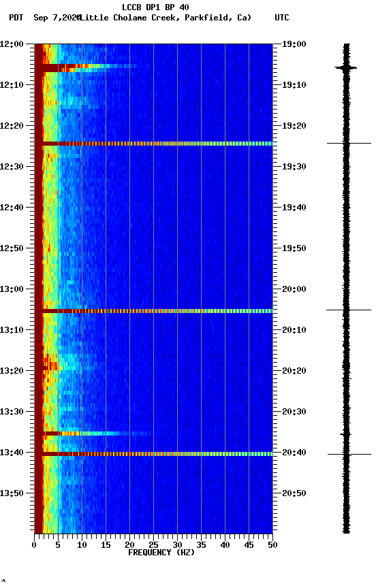Click the 'Little Cholame Creek, Parkfield, Ca' label

tap(166, 18)
